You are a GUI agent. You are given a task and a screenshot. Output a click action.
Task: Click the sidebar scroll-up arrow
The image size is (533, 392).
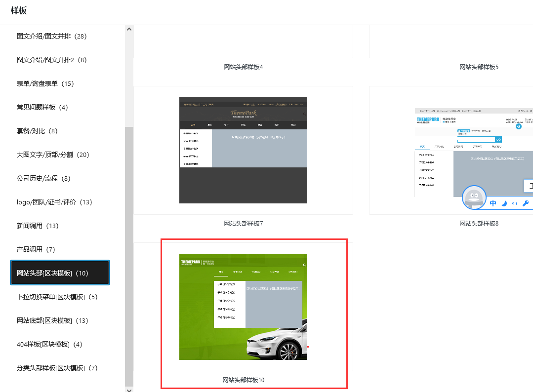pos(129,29)
